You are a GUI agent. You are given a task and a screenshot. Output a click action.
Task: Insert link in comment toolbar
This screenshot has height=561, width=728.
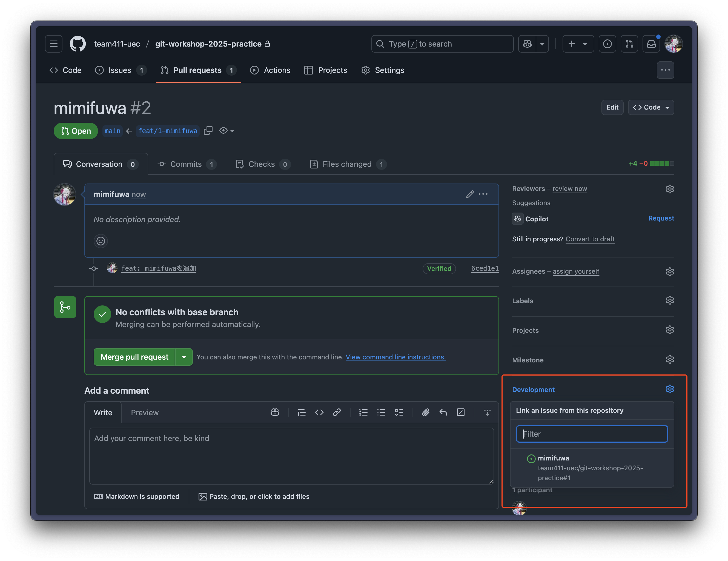point(337,412)
